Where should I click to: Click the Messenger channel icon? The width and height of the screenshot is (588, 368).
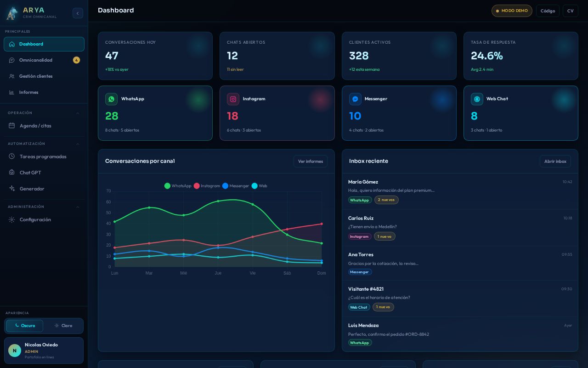(355, 99)
